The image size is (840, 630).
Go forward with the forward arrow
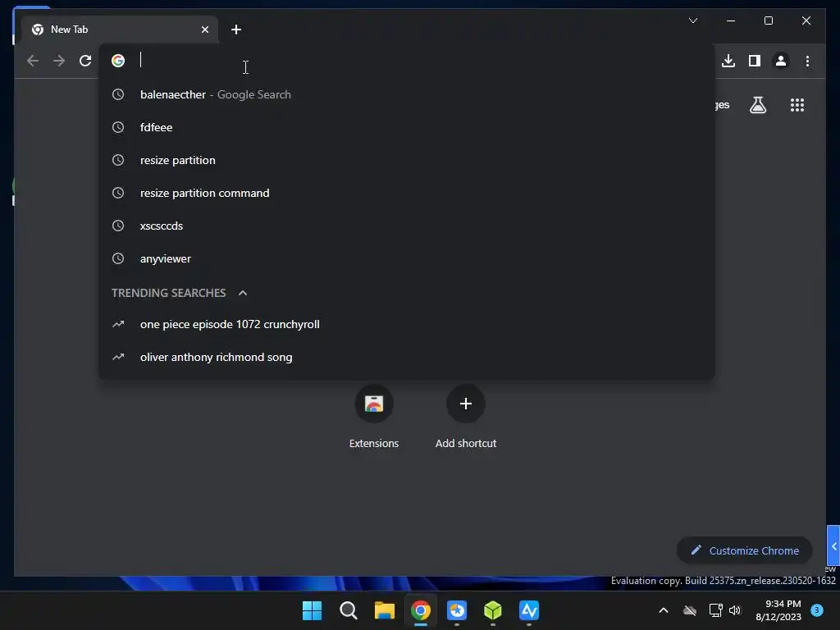click(x=59, y=61)
